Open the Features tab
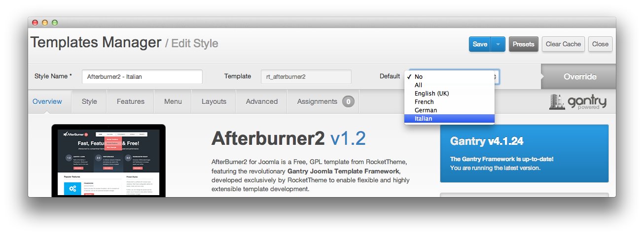 click(131, 101)
